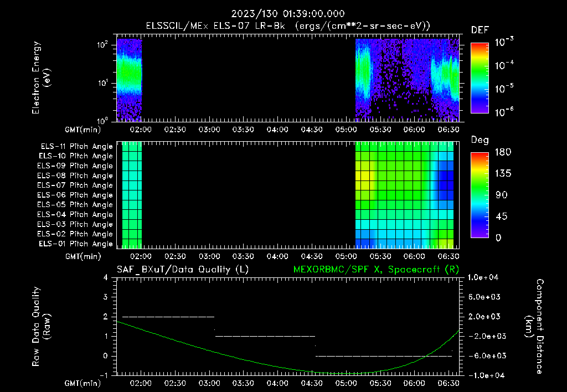The width and height of the screenshot is (567, 392).
Task: Click the Electron Energy (eV) axis title
Action: pyautogui.click(x=41, y=78)
